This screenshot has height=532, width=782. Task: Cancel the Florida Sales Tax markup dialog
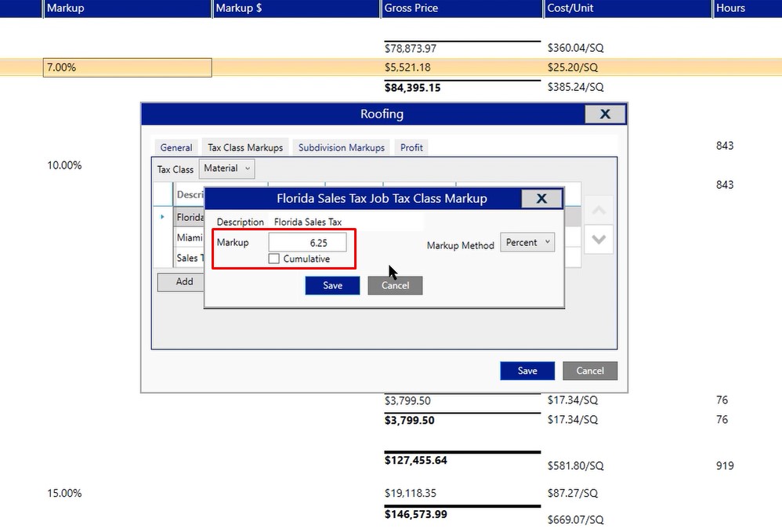(x=395, y=286)
